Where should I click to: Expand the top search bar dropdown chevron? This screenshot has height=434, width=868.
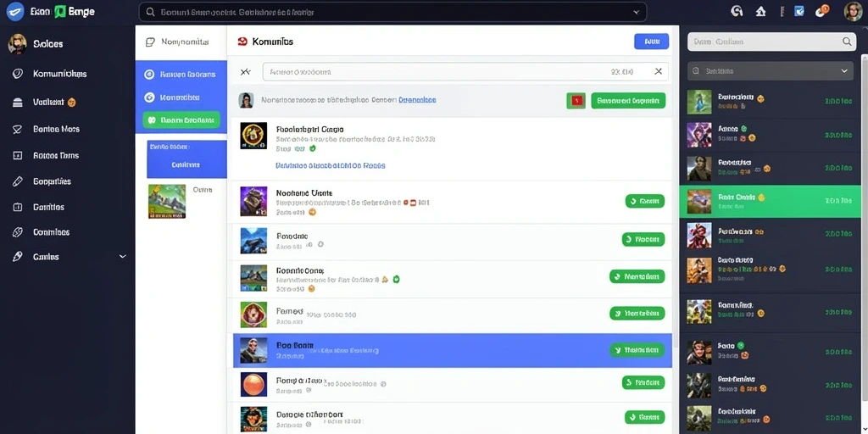tap(636, 12)
